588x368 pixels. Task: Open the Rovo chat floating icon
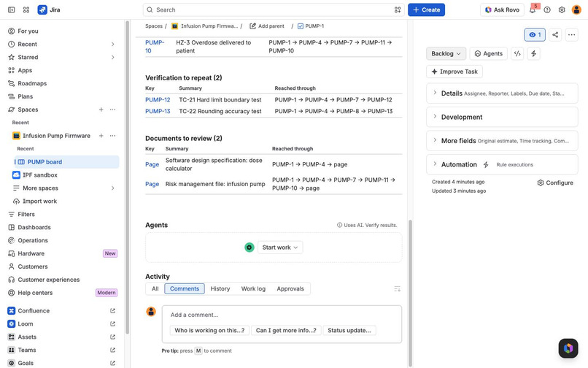[x=568, y=348]
